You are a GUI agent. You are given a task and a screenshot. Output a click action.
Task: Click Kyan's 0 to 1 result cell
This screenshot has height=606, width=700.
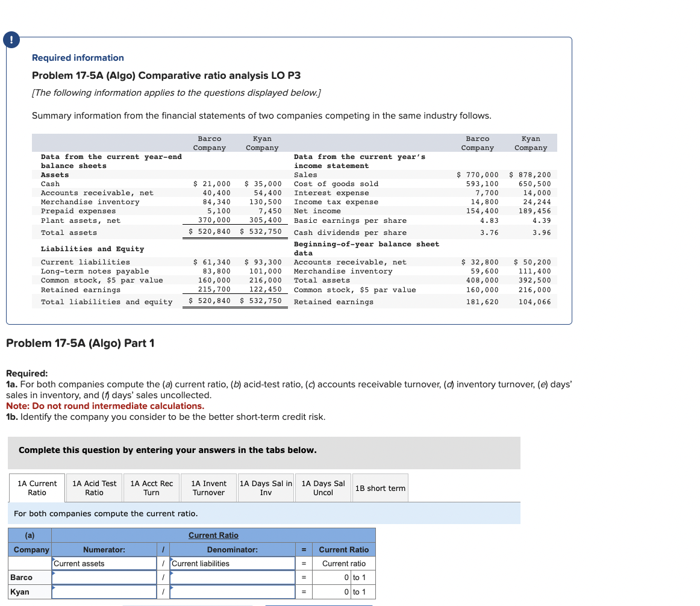[x=343, y=592]
